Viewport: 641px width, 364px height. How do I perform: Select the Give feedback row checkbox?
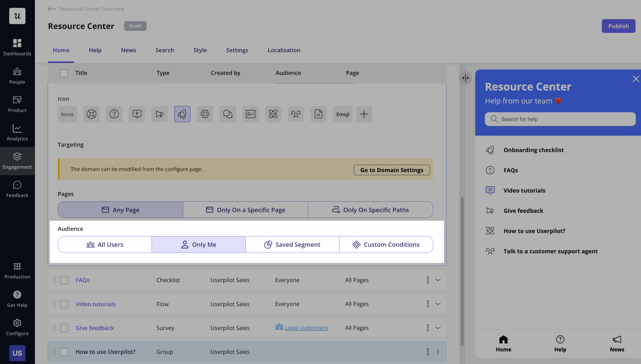64,328
